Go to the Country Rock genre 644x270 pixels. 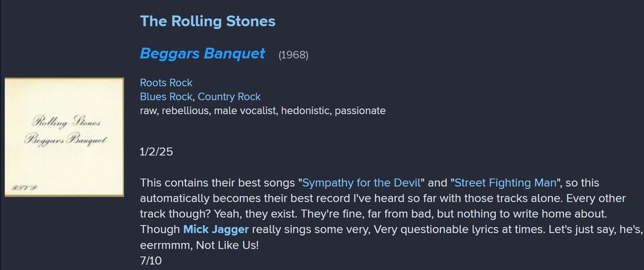pos(229,97)
